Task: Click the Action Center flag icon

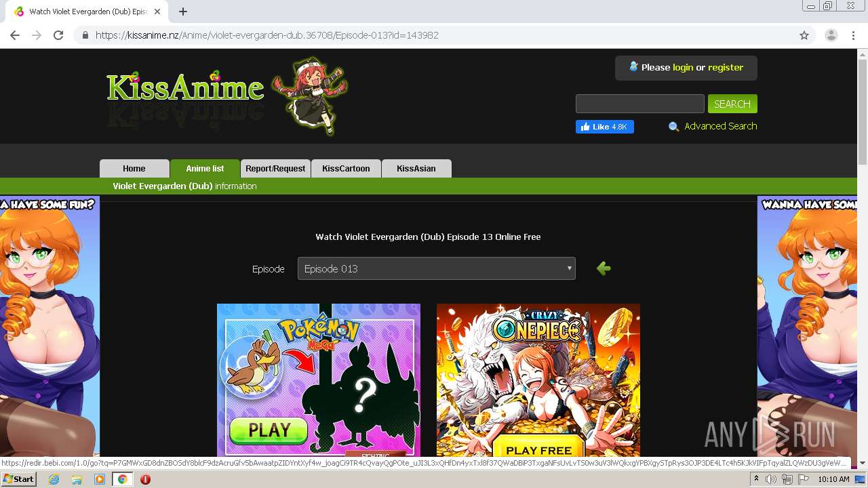Action: pyautogui.click(x=804, y=479)
